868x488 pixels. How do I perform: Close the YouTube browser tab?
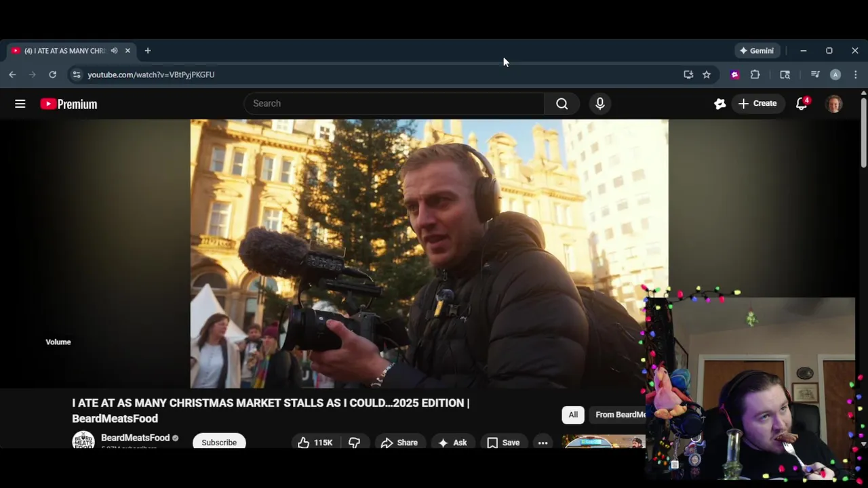pos(127,51)
